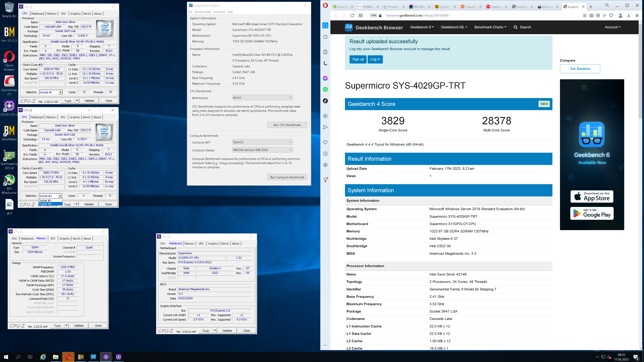Open File menu in Geekbench 4
644x362 pixels.
190,12
